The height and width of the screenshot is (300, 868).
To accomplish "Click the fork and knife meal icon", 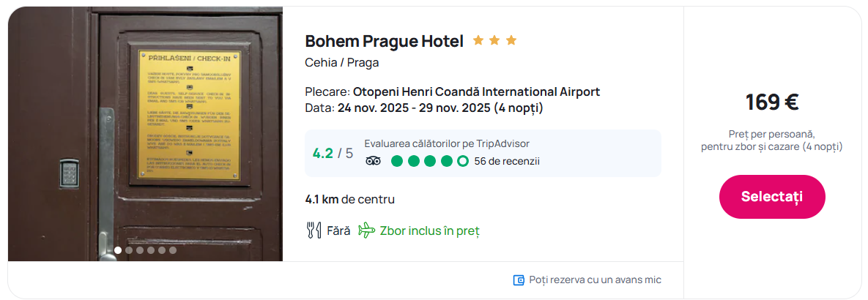I will (314, 230).
